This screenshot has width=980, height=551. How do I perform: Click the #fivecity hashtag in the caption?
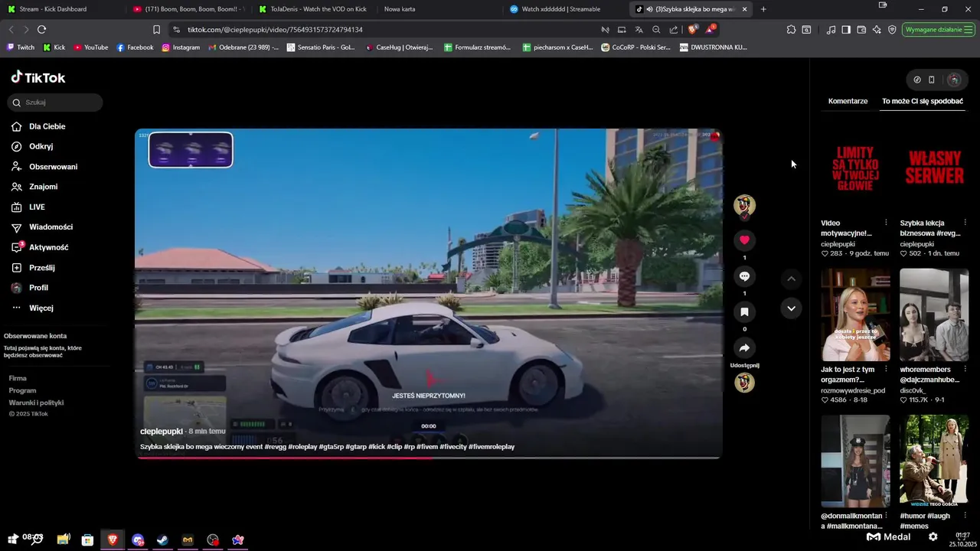[x=452, y=447]
